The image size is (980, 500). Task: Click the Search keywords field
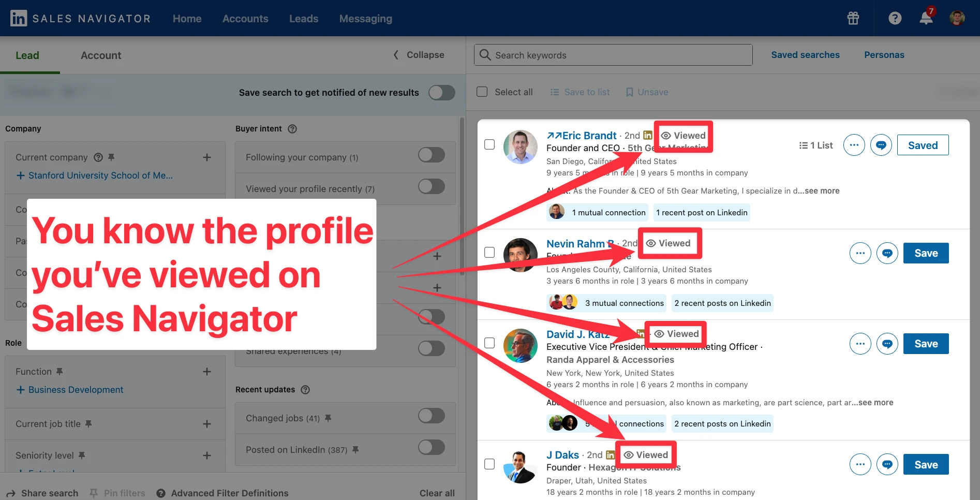point(613,55)
